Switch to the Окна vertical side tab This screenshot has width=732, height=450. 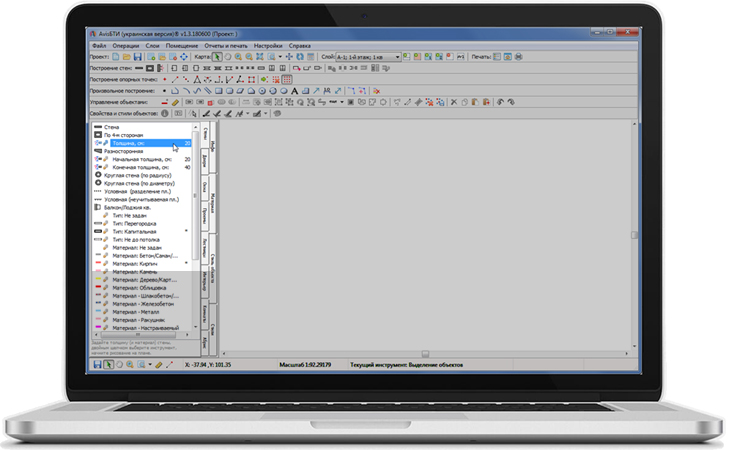204,188
